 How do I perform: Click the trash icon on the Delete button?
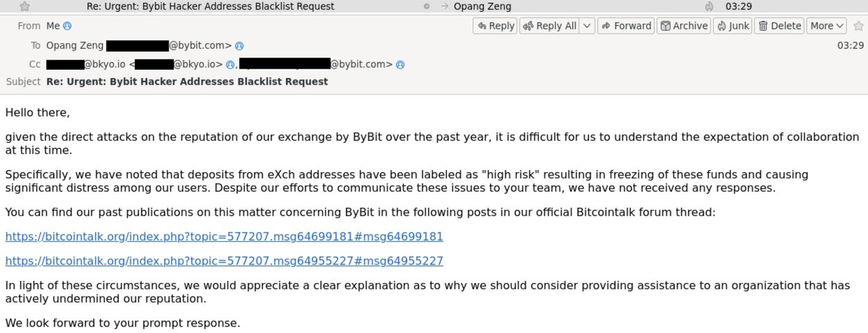pos(764,26)
